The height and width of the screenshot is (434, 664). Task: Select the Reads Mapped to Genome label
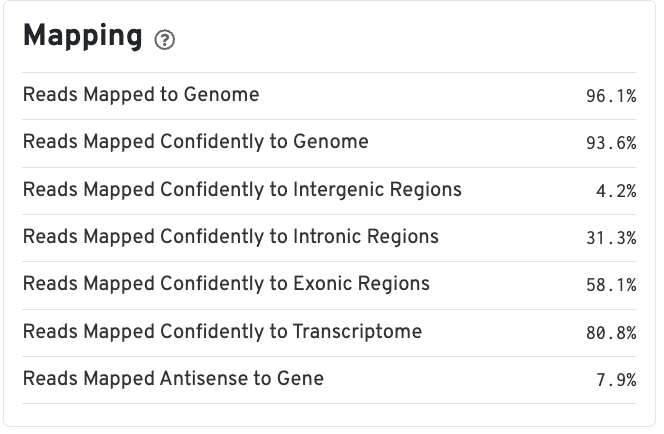[x=141, y=94]
